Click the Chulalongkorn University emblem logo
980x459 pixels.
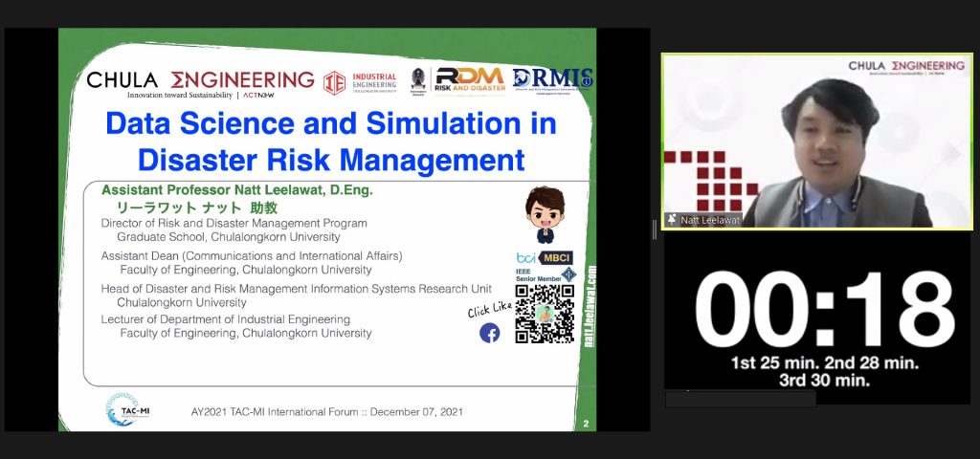(418, 81)
